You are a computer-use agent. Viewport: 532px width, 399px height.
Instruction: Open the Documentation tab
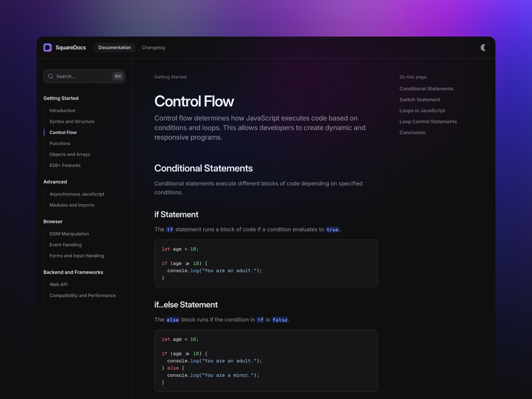(x=115, y=48)
